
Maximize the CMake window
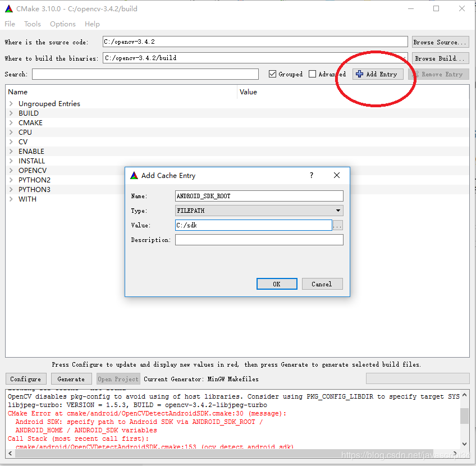click(x=436, y=8)
